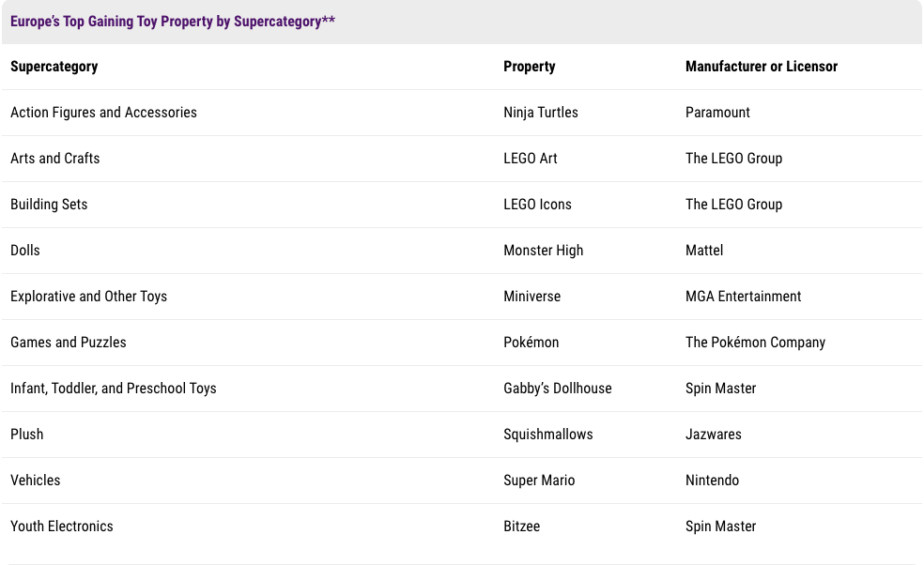Screen dimensions: 924x565
Task: Click the Squishmallows property cell
Action: [548, 435]
